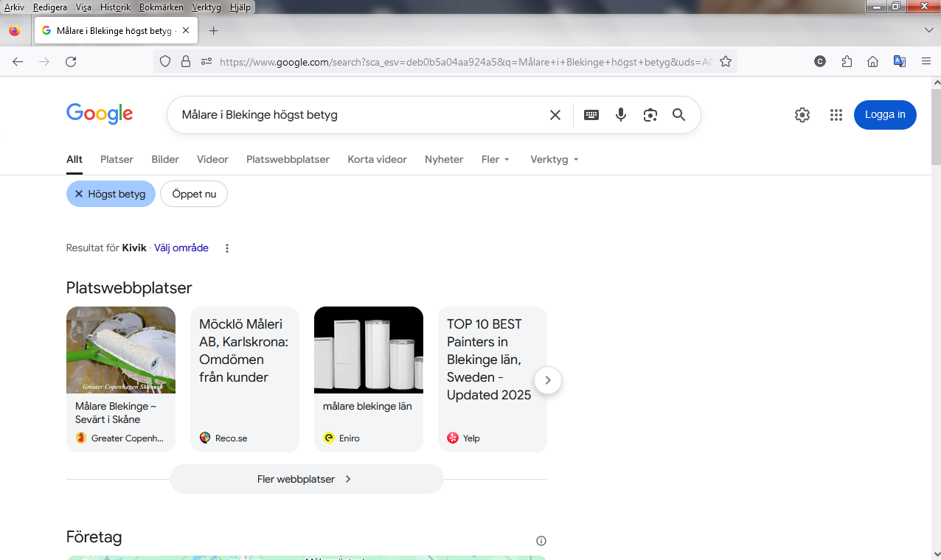Screen dimensions: 941x560
Task: Bookmark this page with star icon
Action: pyautogui.click(x=726, y=62)
